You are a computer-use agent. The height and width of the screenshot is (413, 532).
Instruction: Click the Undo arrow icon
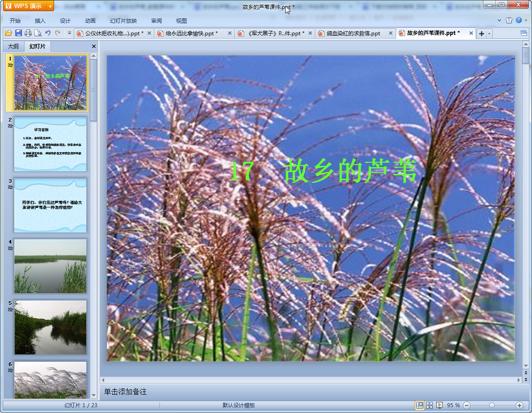[48, 33]
